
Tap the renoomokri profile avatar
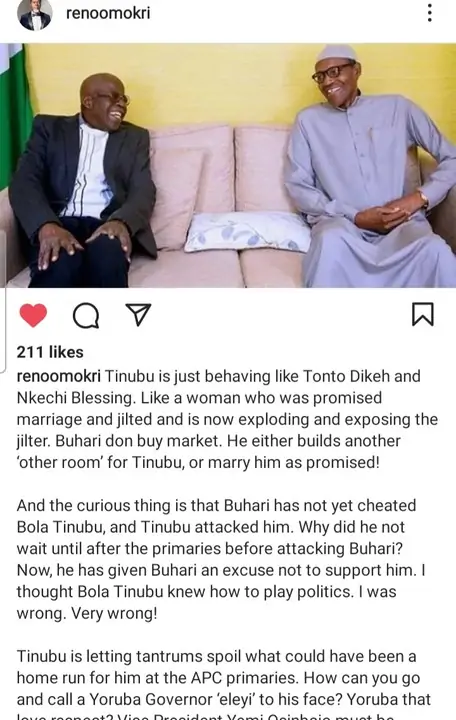[x=34, y=14]
